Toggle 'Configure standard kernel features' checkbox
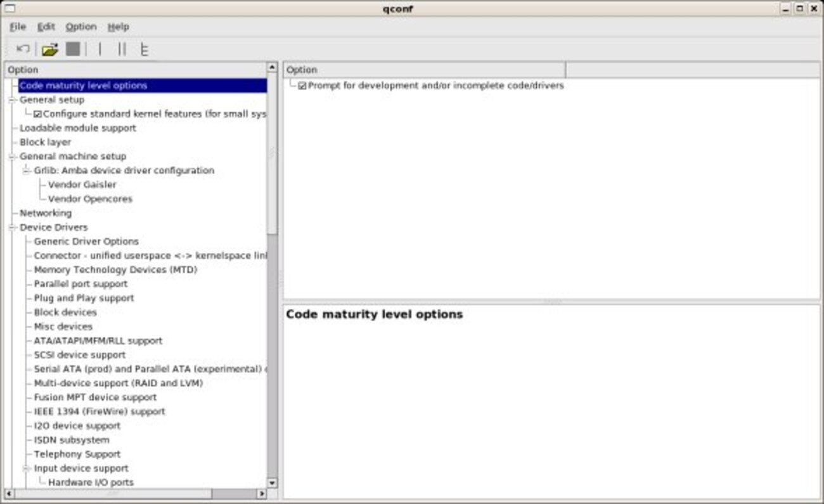The height and width of the screenshot is (504, 824). (x=37, y=113)
